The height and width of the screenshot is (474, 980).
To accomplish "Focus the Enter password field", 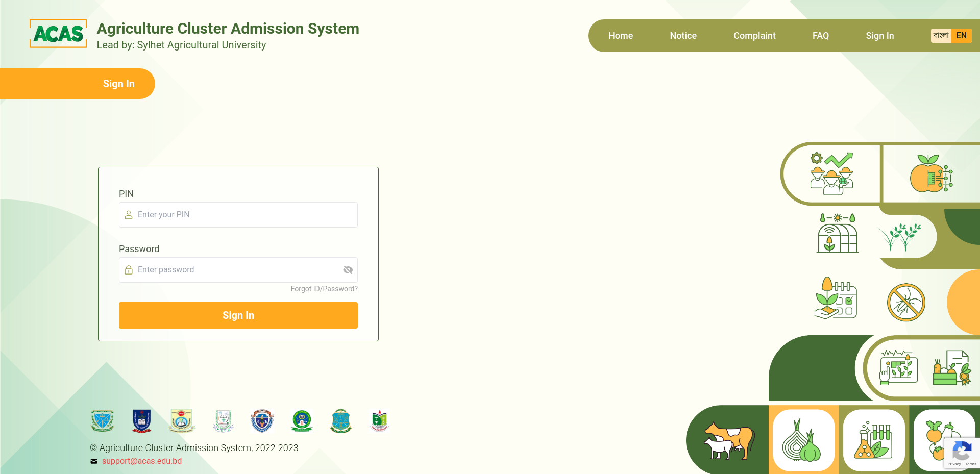I will (x=238, y=270).
